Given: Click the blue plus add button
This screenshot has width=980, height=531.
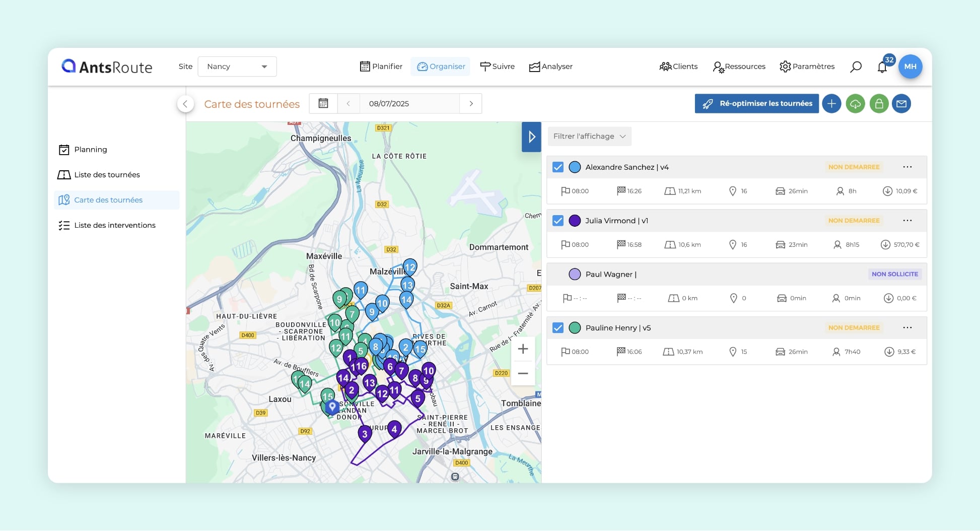Looking at the screenshot, I should (x=831, y=104).
